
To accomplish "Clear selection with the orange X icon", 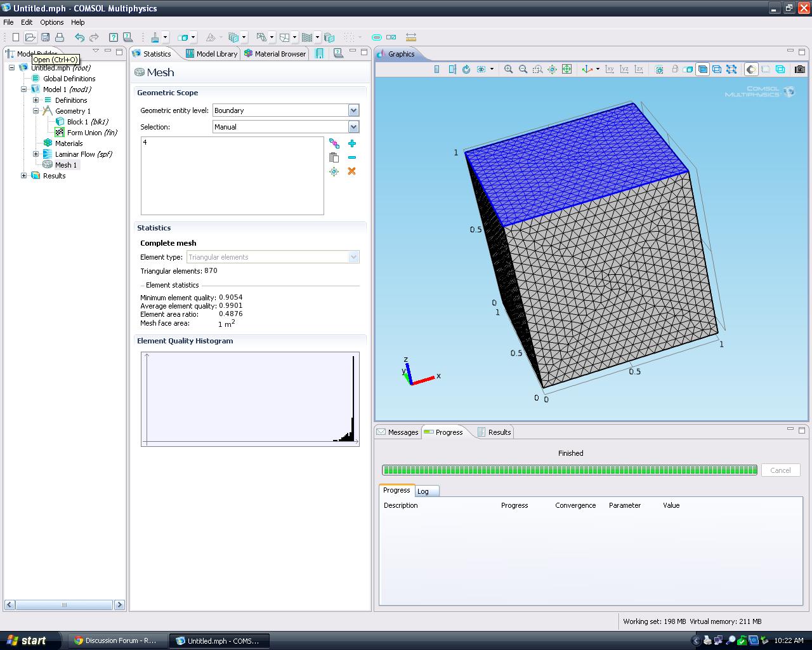I will pyautogui.click(x=352, y=171).
